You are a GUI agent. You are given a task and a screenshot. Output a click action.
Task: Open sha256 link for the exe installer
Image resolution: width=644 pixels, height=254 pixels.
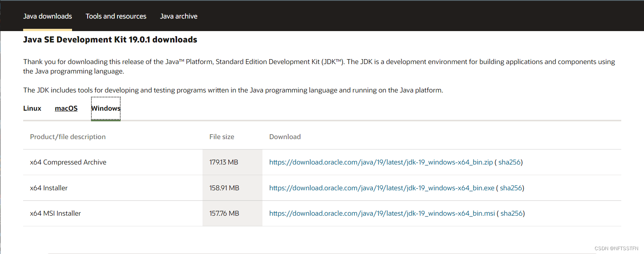click(511, 188)
